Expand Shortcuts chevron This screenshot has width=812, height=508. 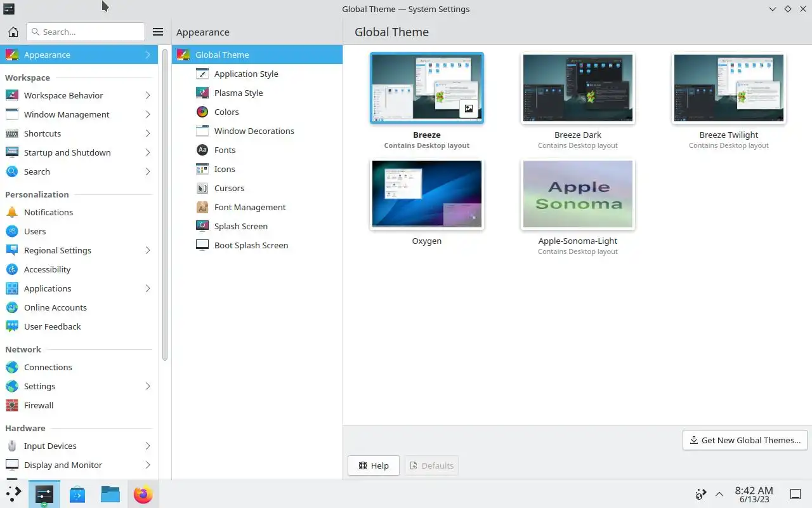pyautogui.click(x=147, y=133)
